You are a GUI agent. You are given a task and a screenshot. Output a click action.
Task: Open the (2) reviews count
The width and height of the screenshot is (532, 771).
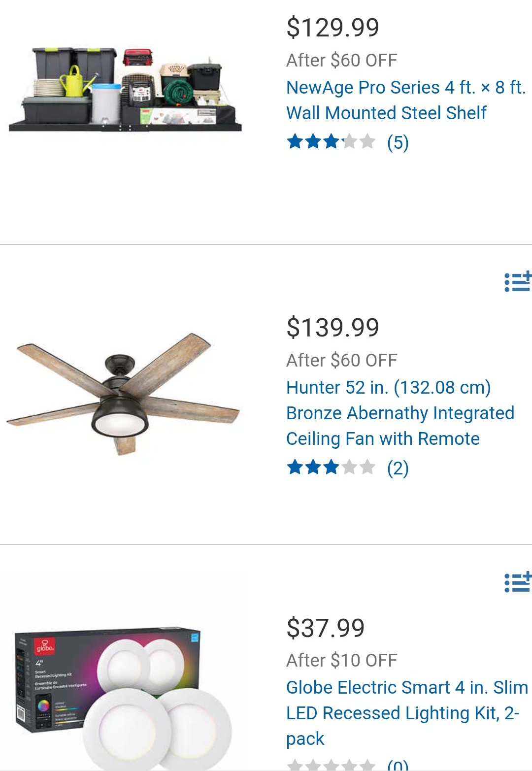(398, 468)
